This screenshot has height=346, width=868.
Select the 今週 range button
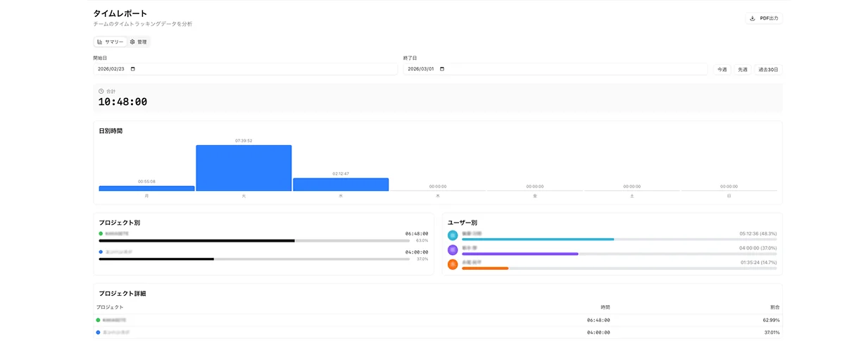(722, 70)
